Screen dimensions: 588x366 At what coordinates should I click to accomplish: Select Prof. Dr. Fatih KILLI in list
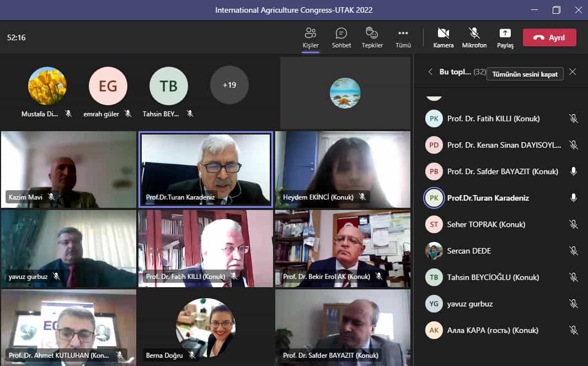click(x=493, y=119)
